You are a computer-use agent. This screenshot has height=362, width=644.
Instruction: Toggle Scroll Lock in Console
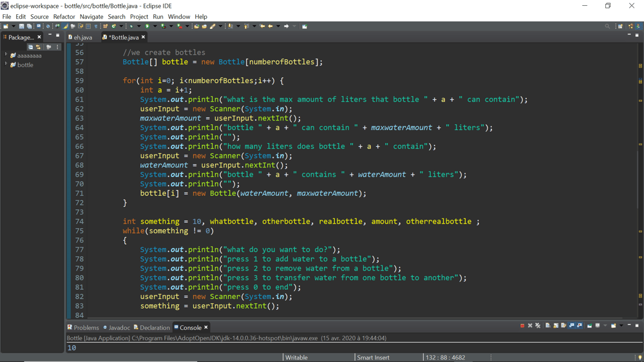click(556, 326)
